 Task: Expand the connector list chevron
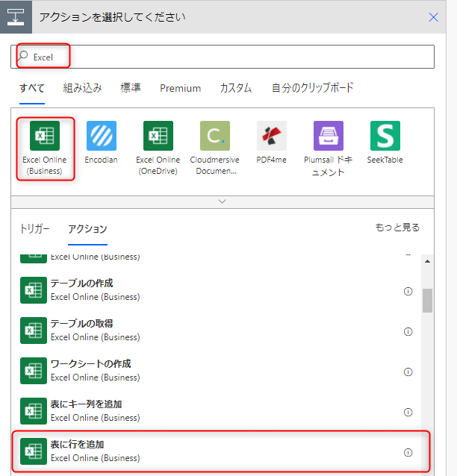(222, 201)
